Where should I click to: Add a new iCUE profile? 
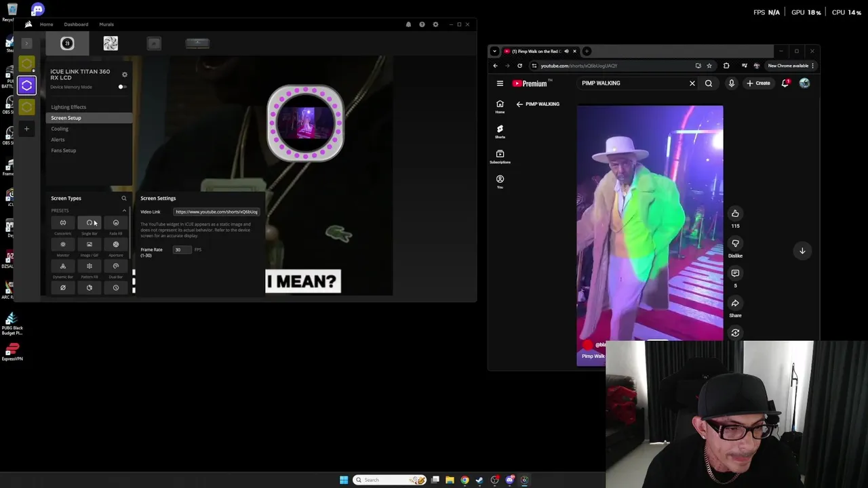(x=26, y=128)
